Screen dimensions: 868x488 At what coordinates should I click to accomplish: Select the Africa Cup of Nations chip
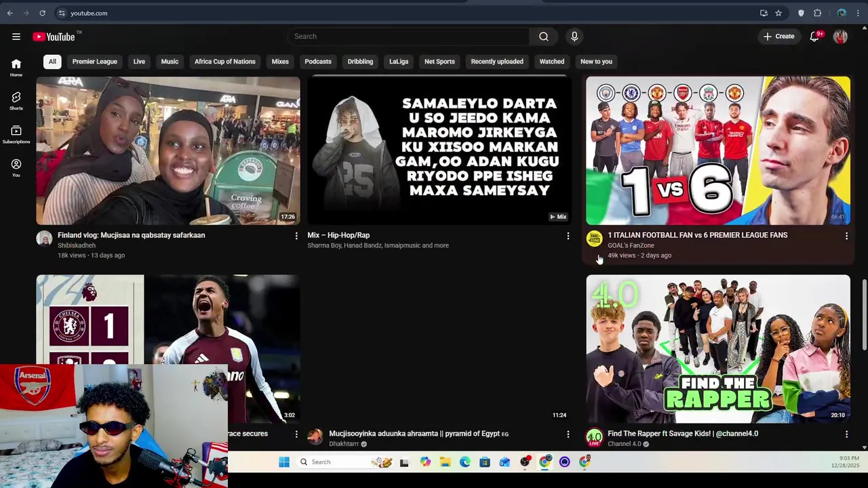(225, 62)
